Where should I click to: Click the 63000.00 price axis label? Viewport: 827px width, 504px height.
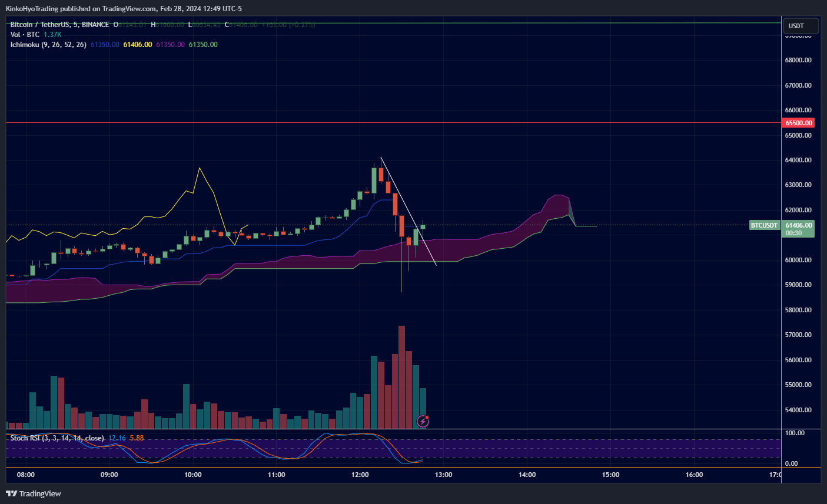pyautogui.click(x=799, y=185)
